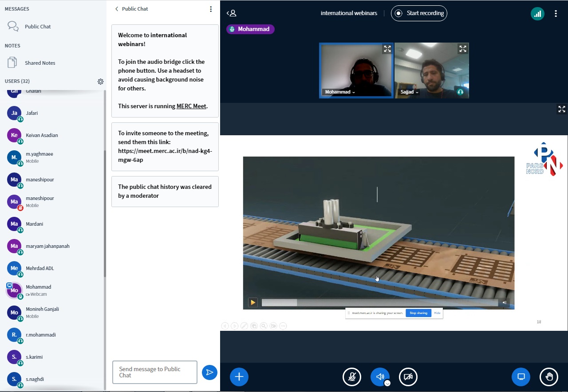
Task: Make Sajjad's webcam fullscreen
Action: click(463, 49)
